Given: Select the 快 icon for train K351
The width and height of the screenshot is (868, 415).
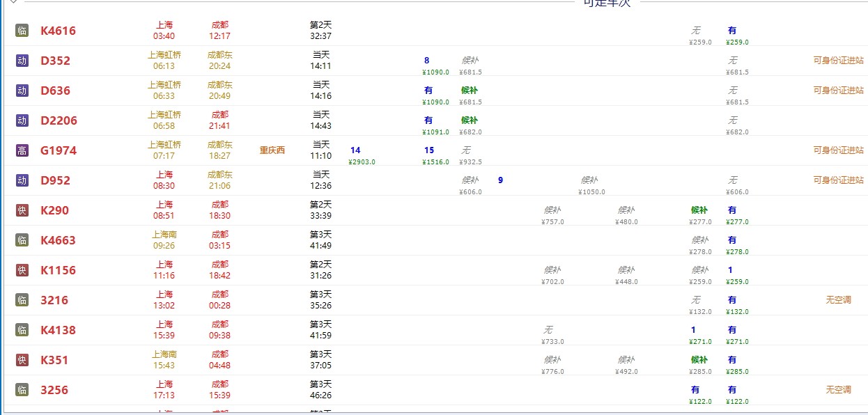Looking at the screenshot, I should [22, 360].
